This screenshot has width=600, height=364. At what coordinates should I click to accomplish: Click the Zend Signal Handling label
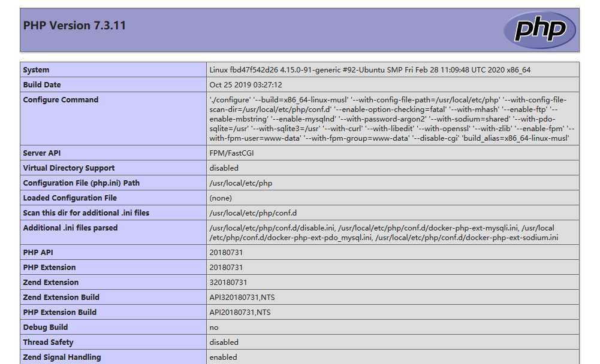tap(62, 357)
